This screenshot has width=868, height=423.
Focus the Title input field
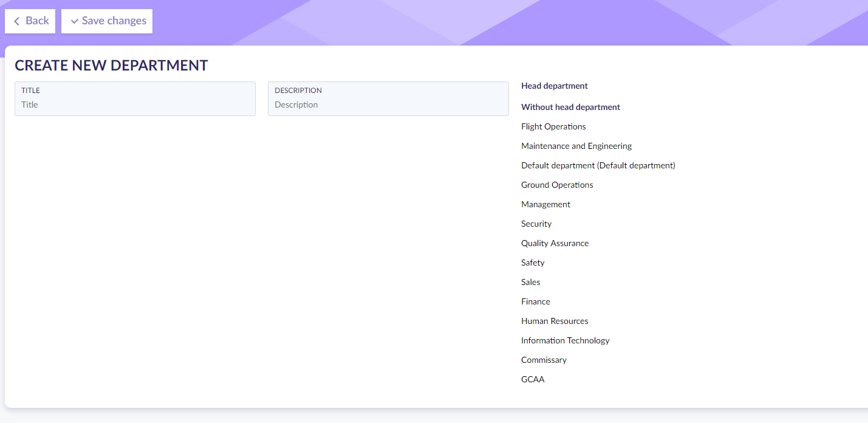pos(135,105)
